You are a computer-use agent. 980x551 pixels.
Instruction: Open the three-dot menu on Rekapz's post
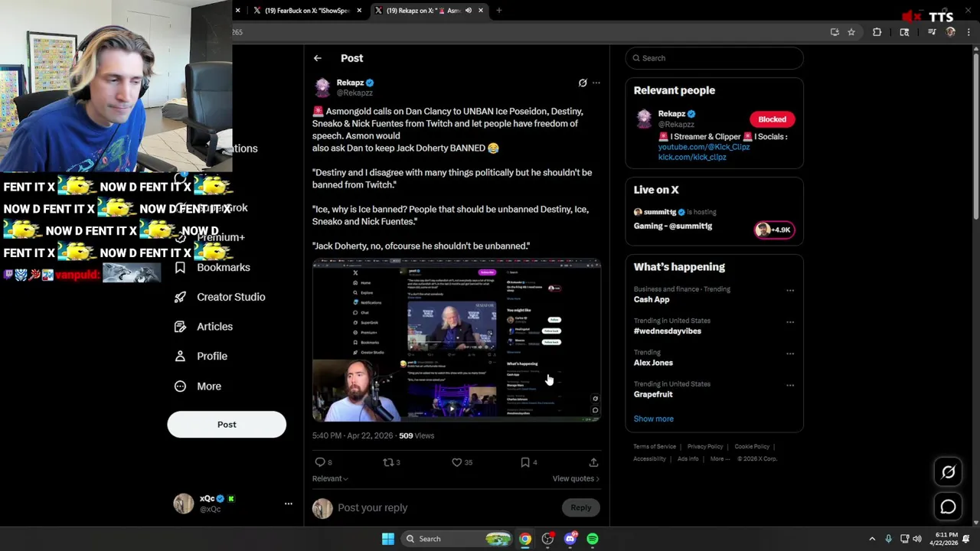click(x=596, y=83)
